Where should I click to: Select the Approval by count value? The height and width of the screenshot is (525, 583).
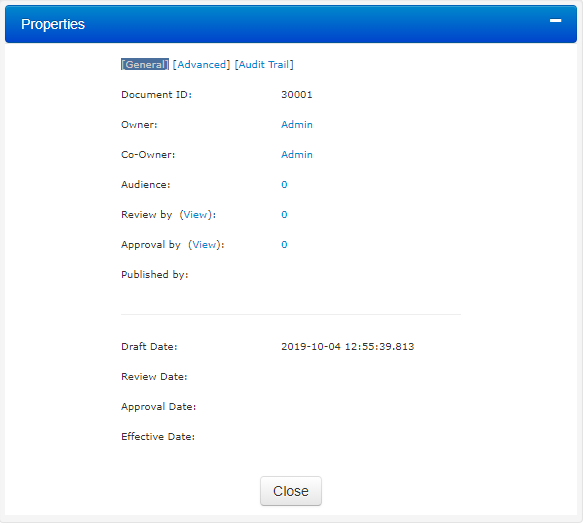(284, 245)
